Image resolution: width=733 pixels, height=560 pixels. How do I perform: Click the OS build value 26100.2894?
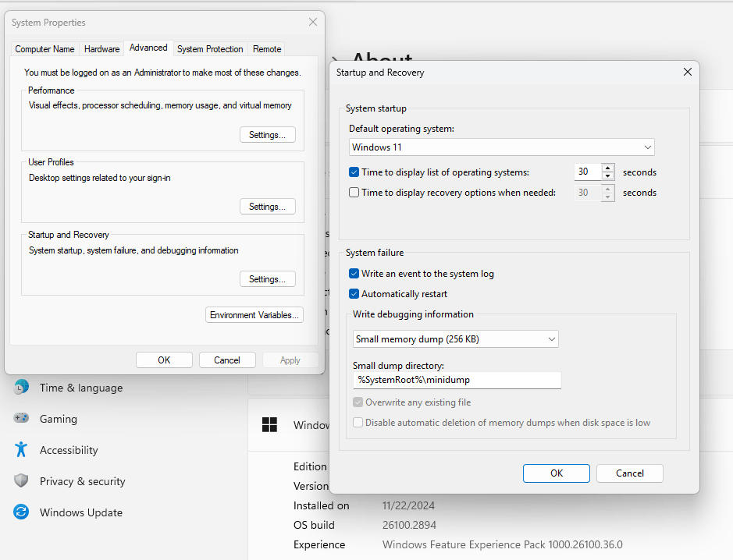click(x=409, y=525)
